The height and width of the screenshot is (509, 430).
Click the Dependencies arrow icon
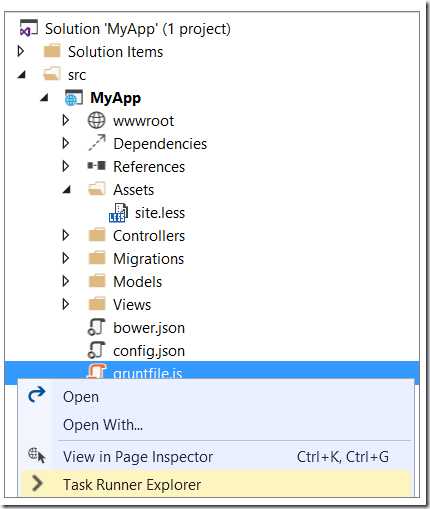click(97, 143)
